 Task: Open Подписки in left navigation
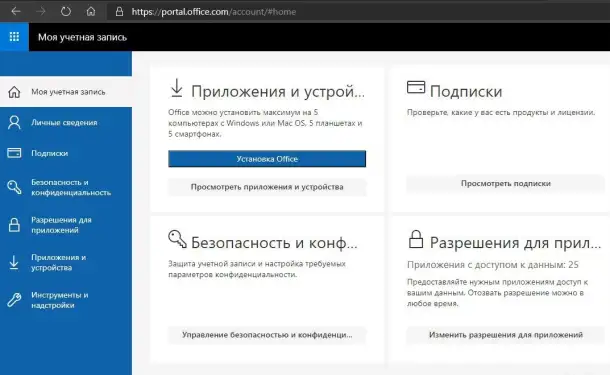(66, 153)
